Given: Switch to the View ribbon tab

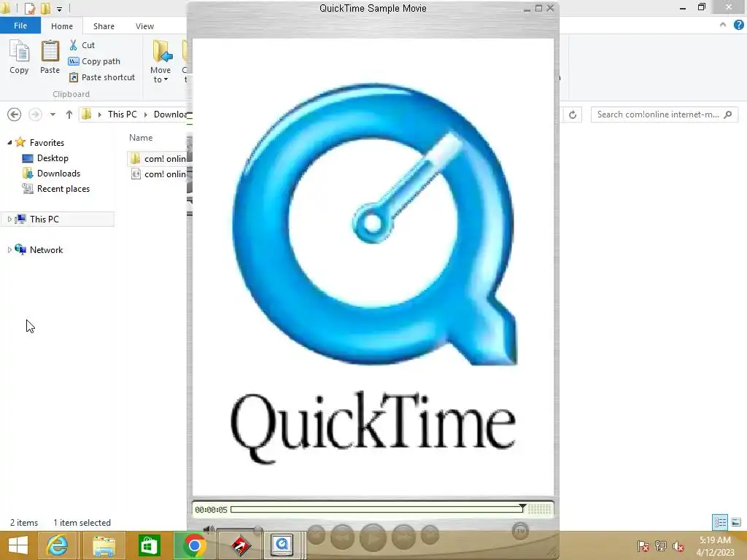Looking at the screenshot, I should [x=144, y=26].
